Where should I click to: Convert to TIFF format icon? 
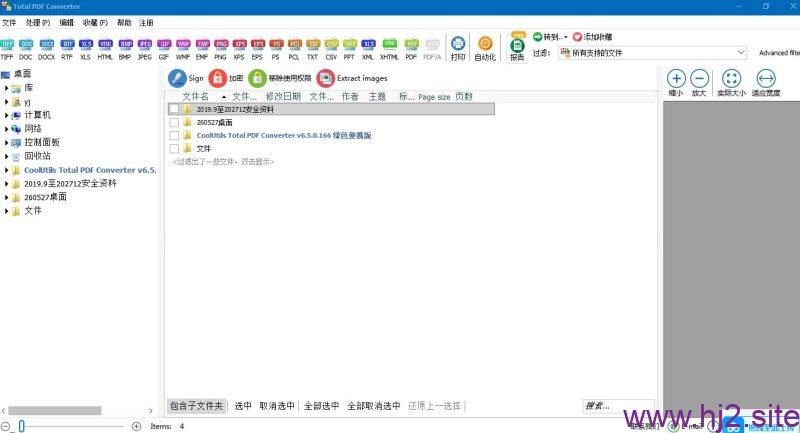coord(7,49)
